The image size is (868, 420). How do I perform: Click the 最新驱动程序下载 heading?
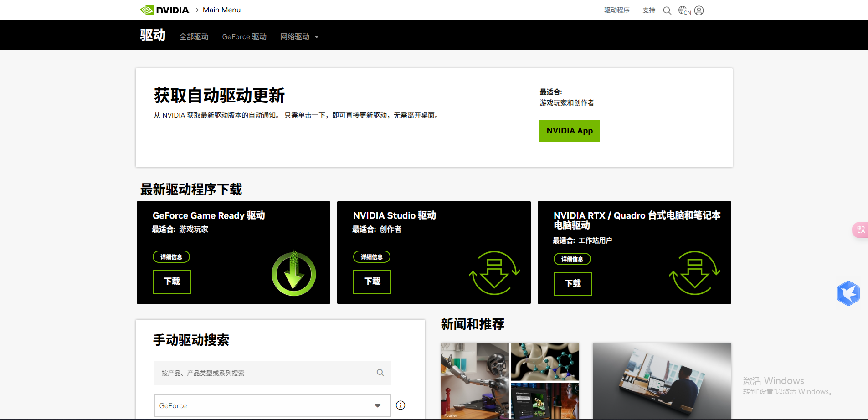191,190
